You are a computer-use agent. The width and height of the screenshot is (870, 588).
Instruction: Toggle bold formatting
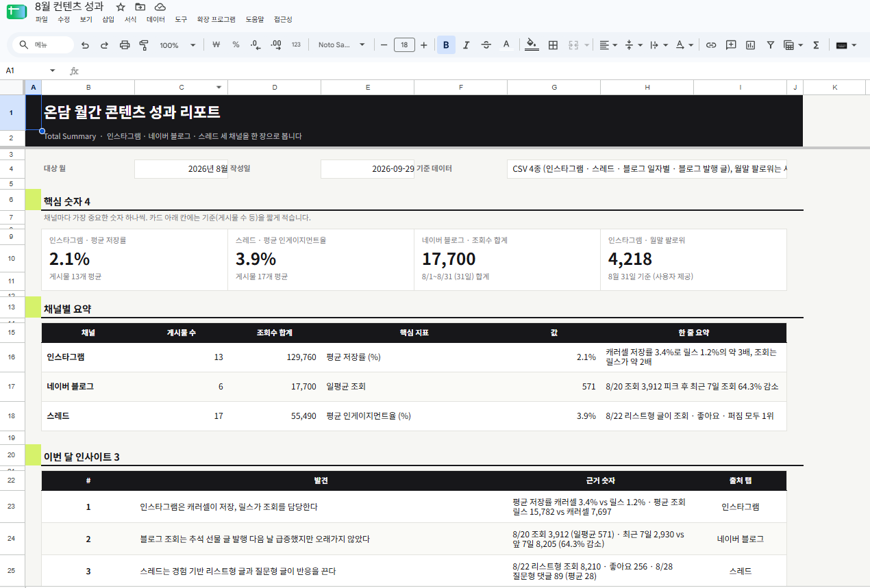446,45
